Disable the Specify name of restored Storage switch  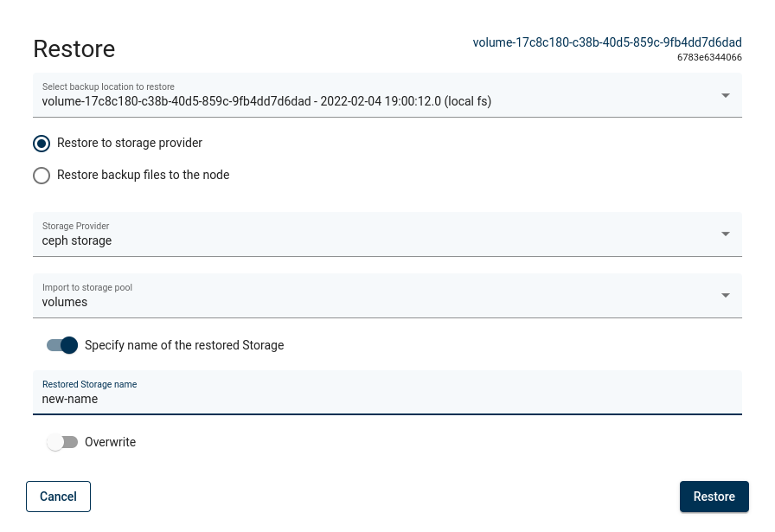tap(62, 345)
